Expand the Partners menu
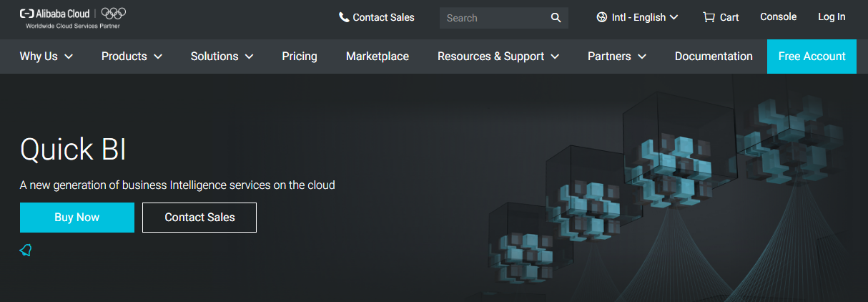 [x=617, y=57]
